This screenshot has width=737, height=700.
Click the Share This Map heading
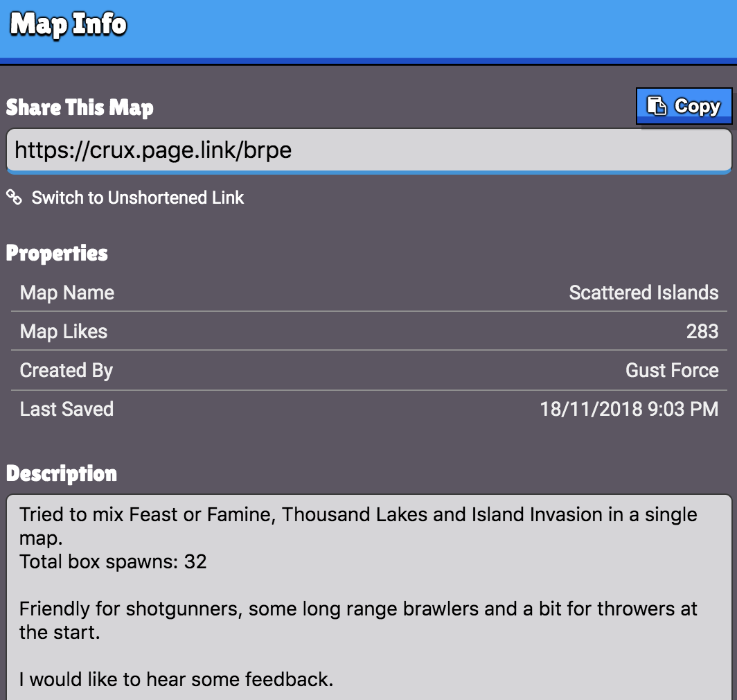[80, 107]
